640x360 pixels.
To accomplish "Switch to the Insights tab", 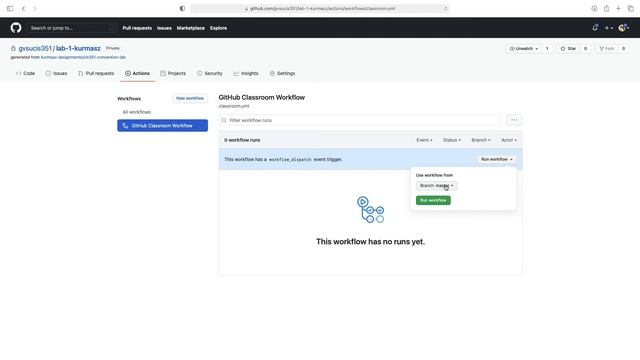I will [x=246, y=73].
